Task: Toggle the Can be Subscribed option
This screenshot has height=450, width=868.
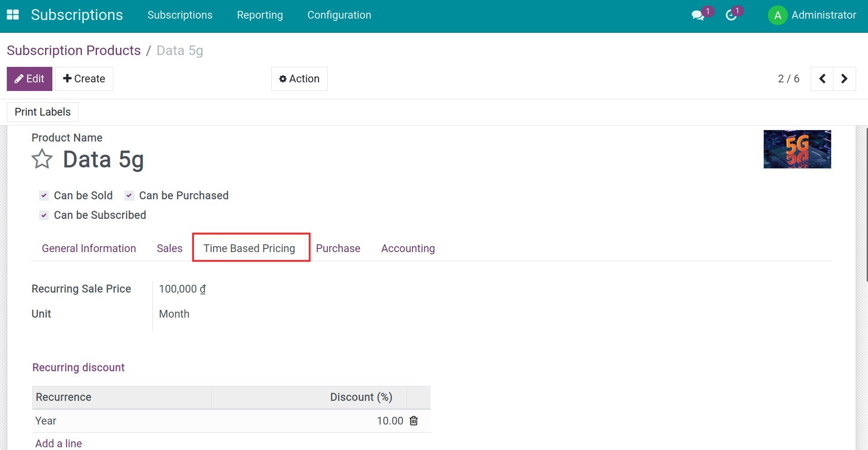Action: (x=44, y=215)
